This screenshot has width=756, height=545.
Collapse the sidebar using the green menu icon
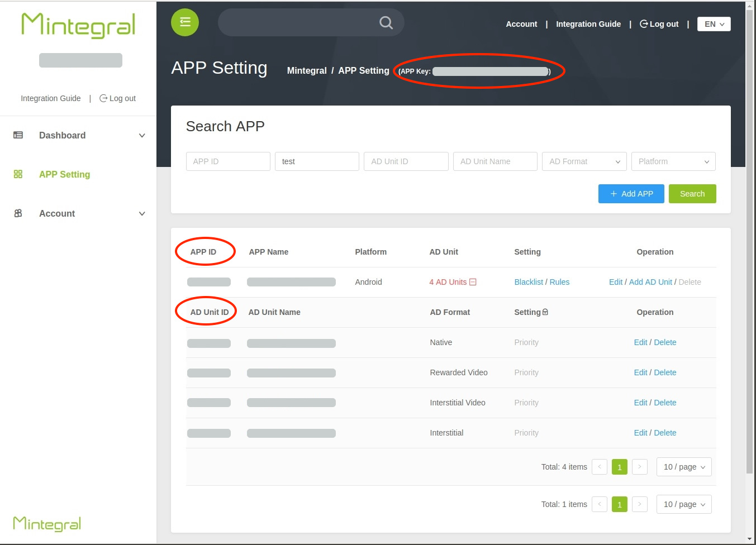184,22
